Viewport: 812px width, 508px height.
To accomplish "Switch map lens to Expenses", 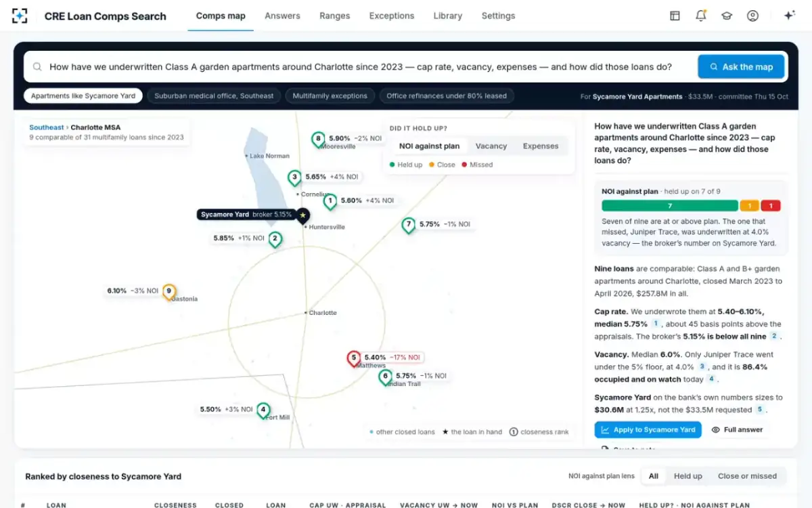I will (541, 146).
